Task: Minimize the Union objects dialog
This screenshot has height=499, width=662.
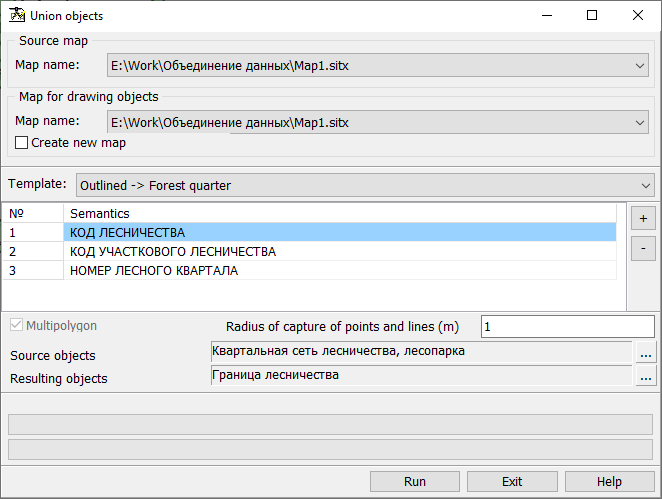Action: (x=546, y=16)
